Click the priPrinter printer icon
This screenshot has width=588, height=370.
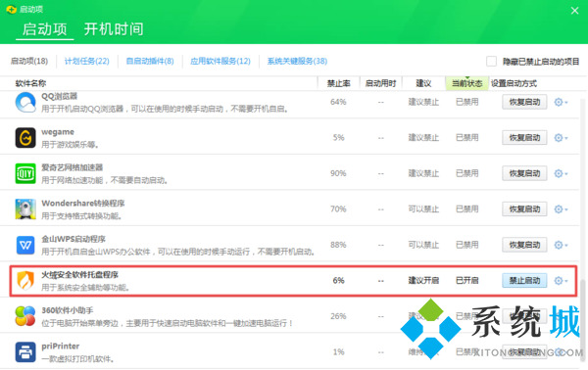(x=25, y=352)
